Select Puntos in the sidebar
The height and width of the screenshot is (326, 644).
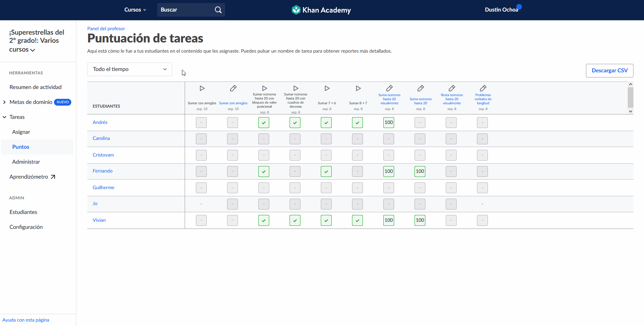21,147
